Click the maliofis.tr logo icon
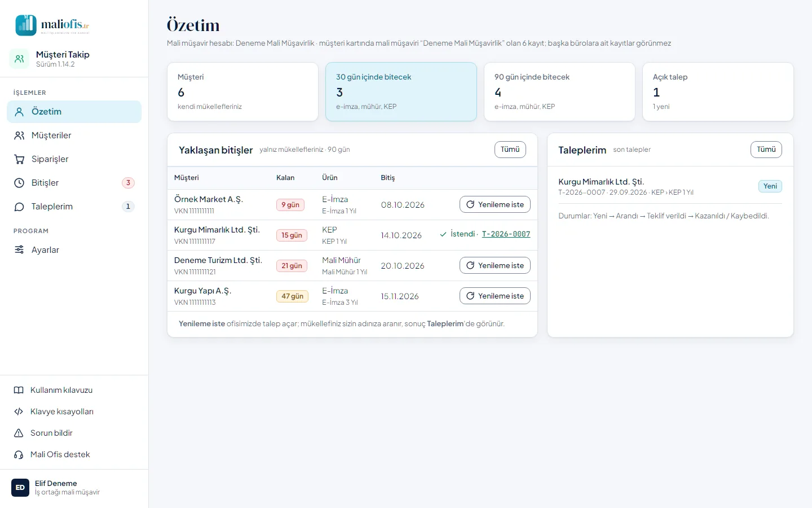The image size is (812, 508). 26,25
